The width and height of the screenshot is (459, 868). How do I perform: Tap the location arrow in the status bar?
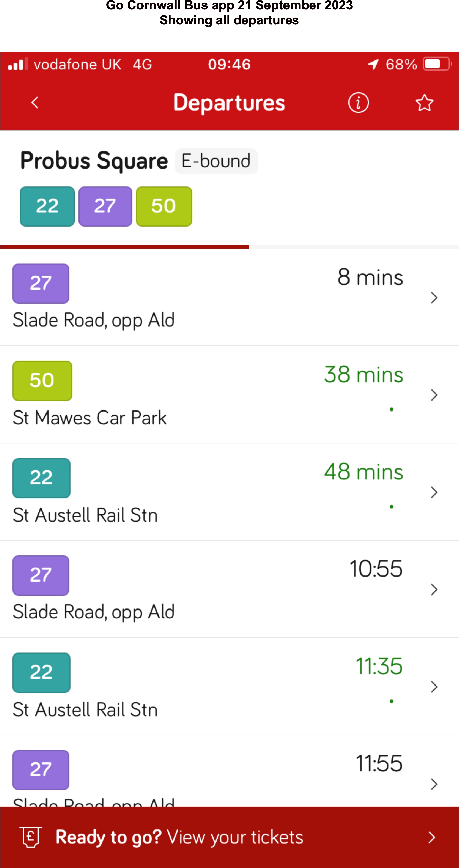tap(373, 64)
